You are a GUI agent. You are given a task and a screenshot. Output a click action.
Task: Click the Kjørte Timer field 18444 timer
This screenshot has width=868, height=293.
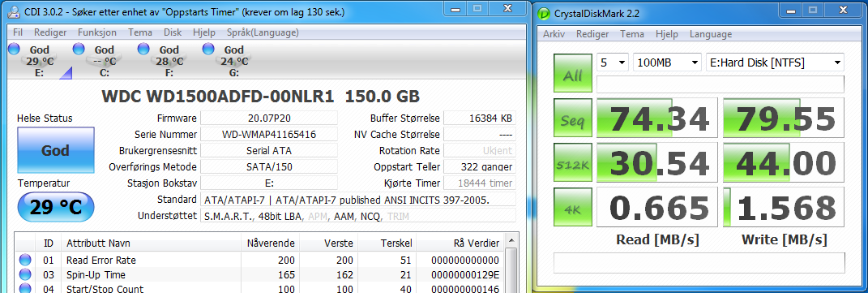(480, 183)
